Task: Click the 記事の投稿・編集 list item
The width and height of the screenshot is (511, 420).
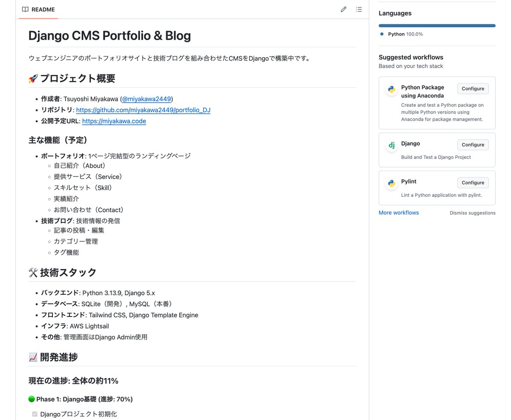Action: tap(79, 230)
